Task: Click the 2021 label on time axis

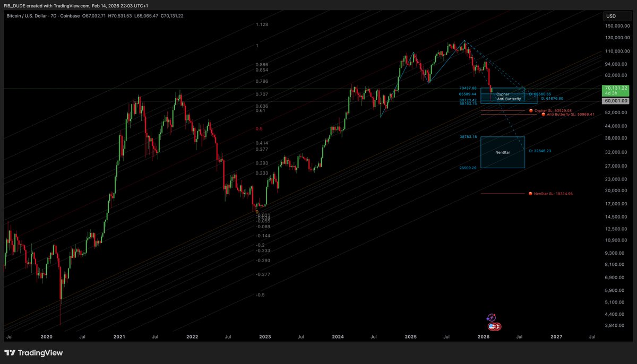Action: tap(119, 337)
